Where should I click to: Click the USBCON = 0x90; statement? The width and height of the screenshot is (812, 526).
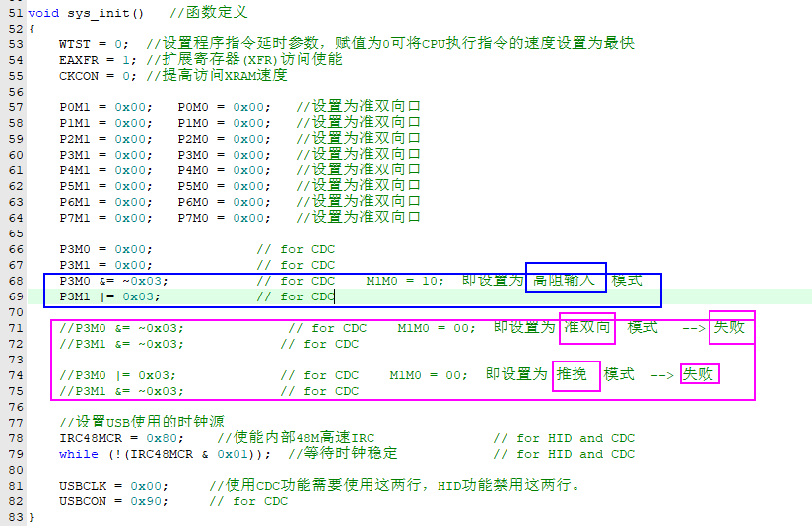click(113, 501)
